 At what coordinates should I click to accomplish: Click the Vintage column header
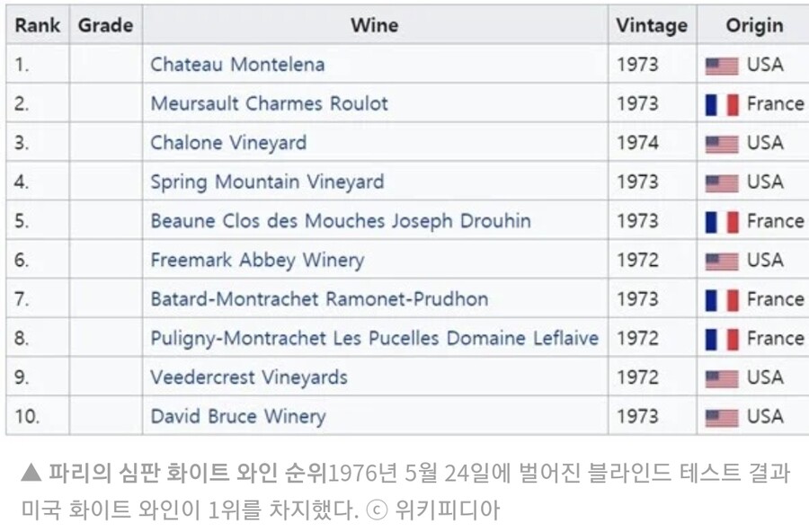653,25
